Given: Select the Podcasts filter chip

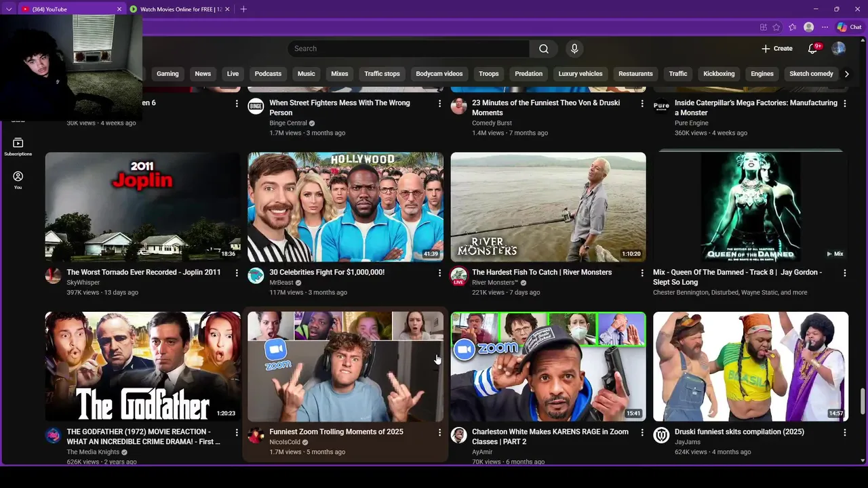Looking at the screenshot, I should (268, 74).
